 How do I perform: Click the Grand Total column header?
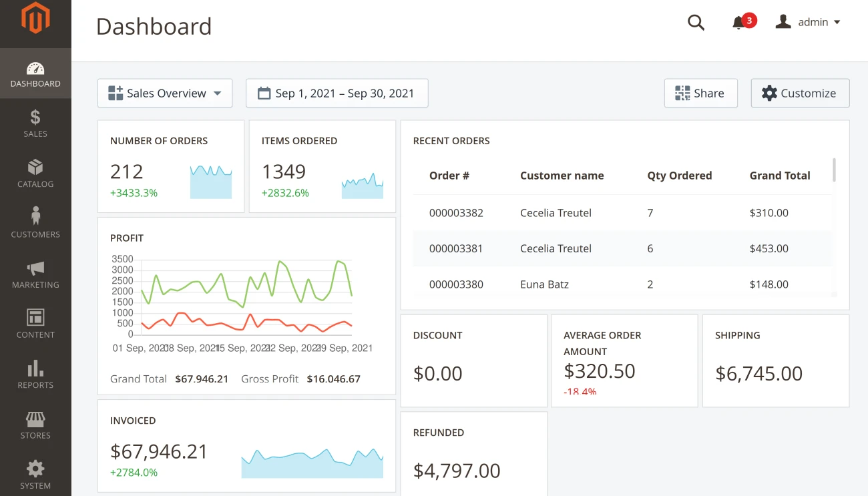tap(779, 176)
